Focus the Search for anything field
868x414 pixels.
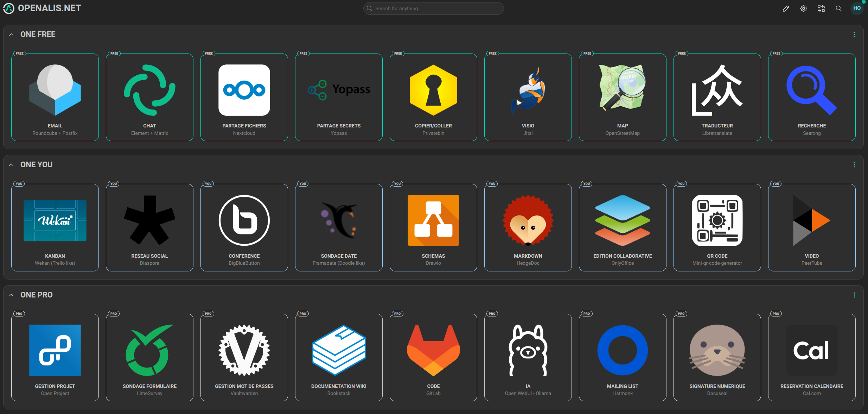(433, 8)
